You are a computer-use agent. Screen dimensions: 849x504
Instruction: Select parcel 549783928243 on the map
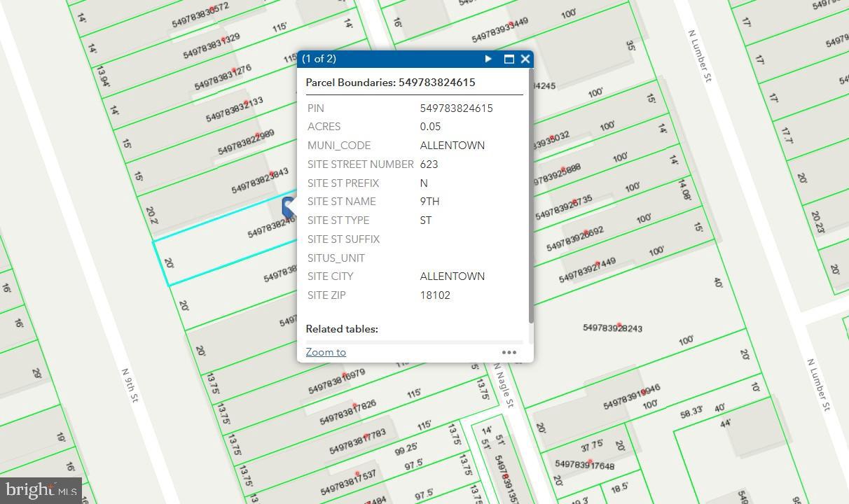point(612,328)
